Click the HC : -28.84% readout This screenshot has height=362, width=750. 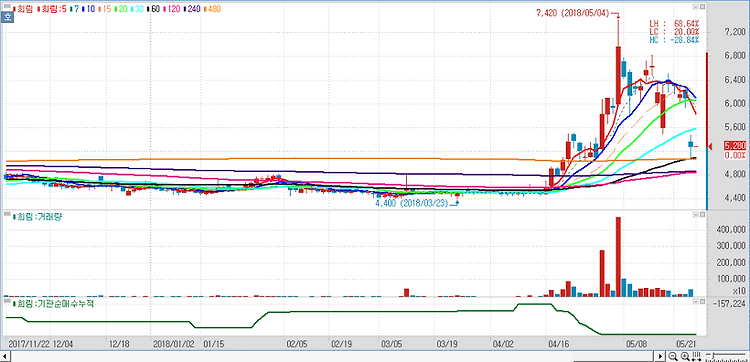(675, 40)
